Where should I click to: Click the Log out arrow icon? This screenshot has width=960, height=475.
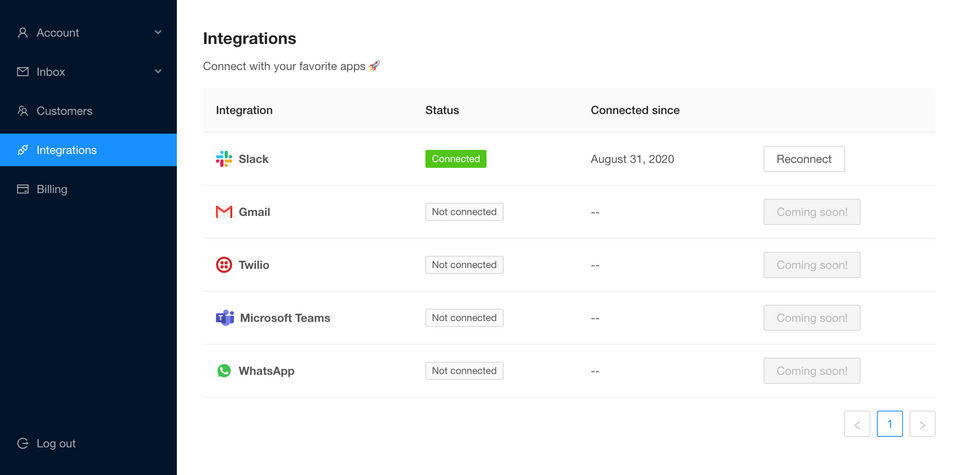pyautogui.click(x=23, y=444)
